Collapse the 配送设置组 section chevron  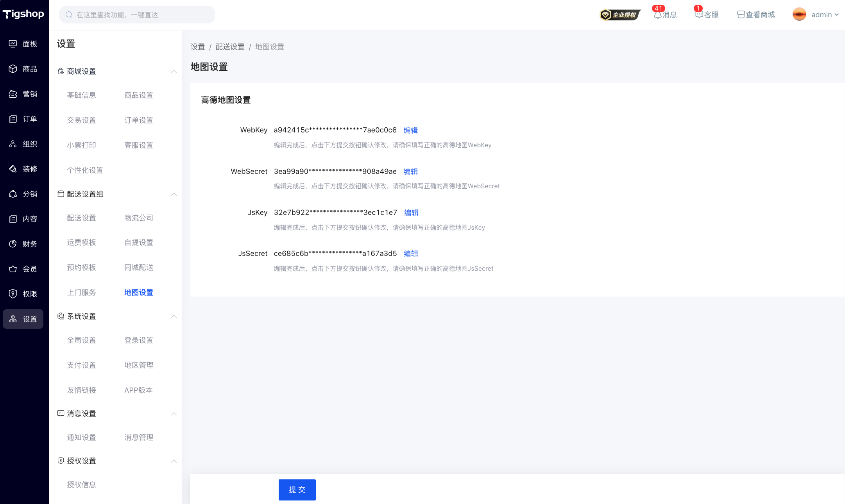(174, 194)
